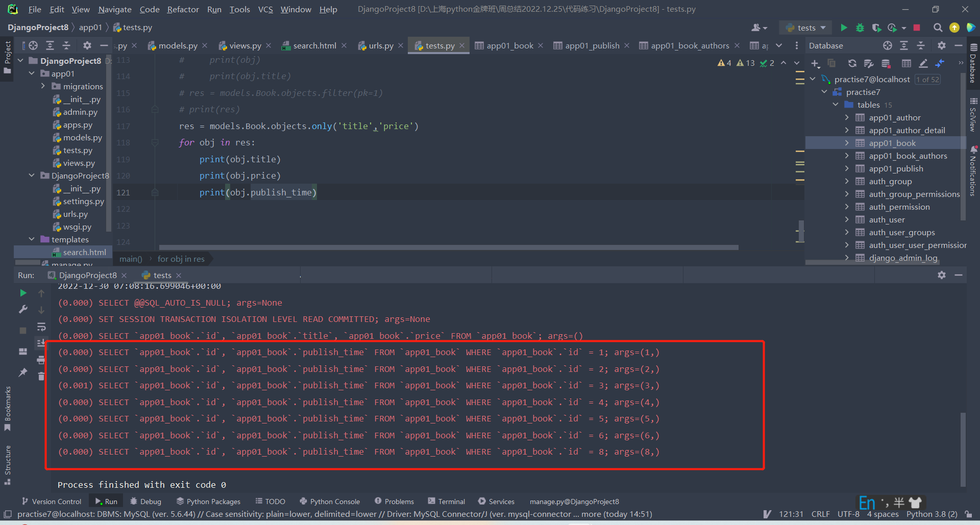Open the Python Console tool window
Viewport: 980px width, 525px height.
330,502
